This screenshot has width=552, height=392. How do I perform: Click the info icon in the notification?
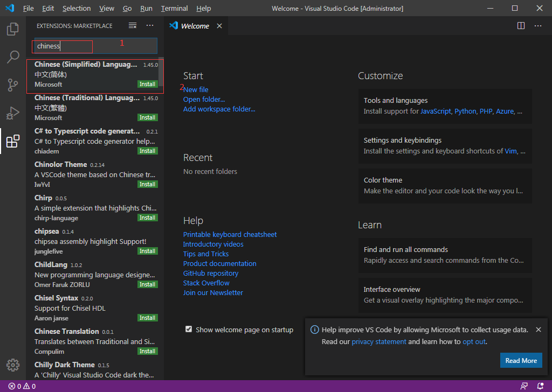(x=314, y=330)
